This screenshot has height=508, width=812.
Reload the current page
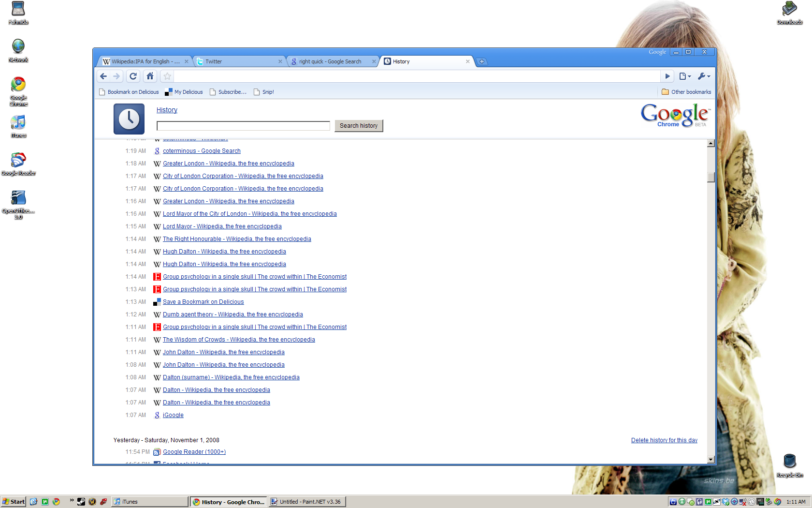[133, 76]
